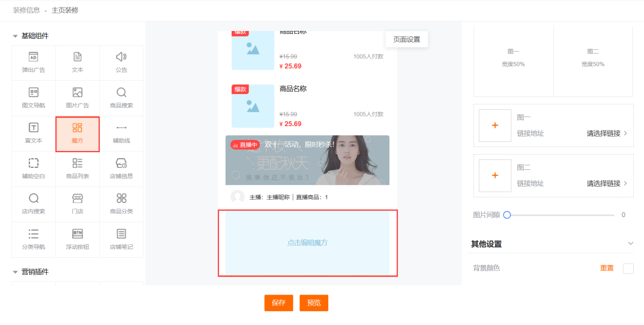The image size is (644, 325).
Task: Collapse the 营销插件 section
Action: [15, 272]
